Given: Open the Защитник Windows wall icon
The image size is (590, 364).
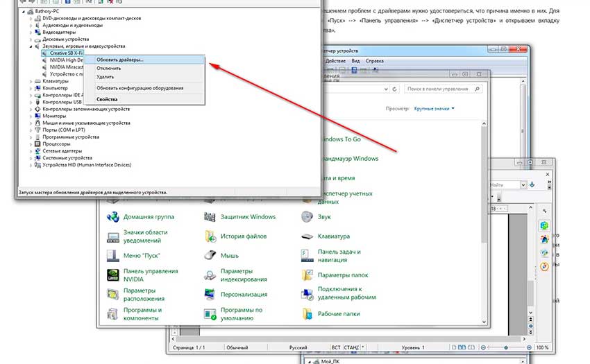Looking at the screenshot, I should [210, 217].
